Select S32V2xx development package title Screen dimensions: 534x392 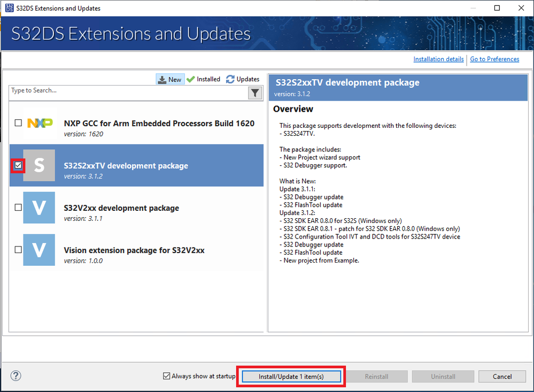[x=121, y=208]
